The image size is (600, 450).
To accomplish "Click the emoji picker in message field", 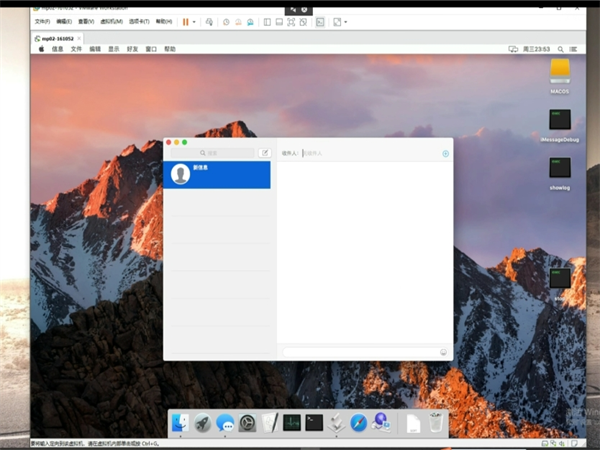I will coord(443,352).
